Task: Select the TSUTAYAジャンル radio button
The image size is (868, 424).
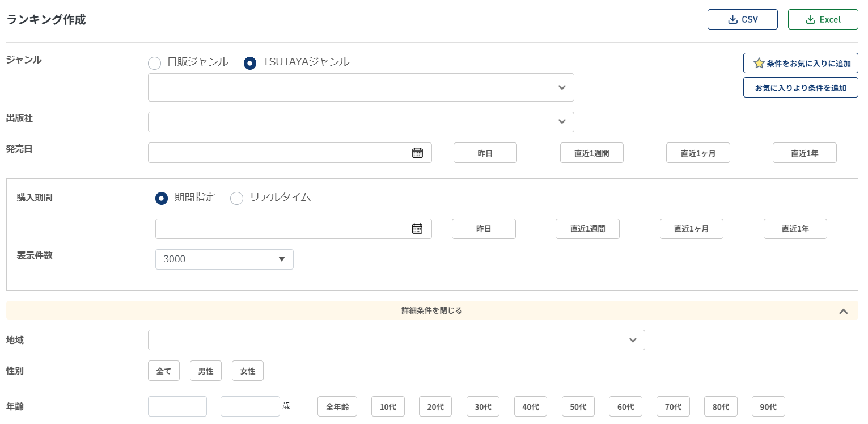Action: (x=250, y=63)
